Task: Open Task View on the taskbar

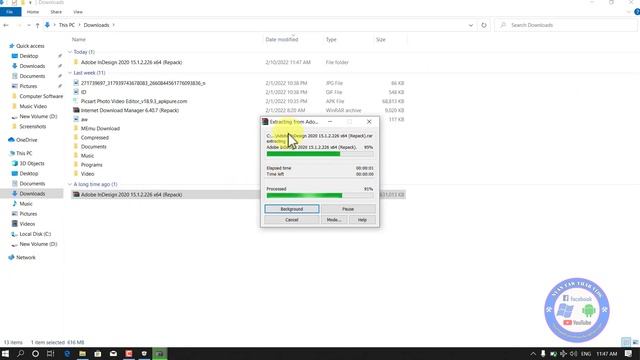Action: (x=51, y=354)
